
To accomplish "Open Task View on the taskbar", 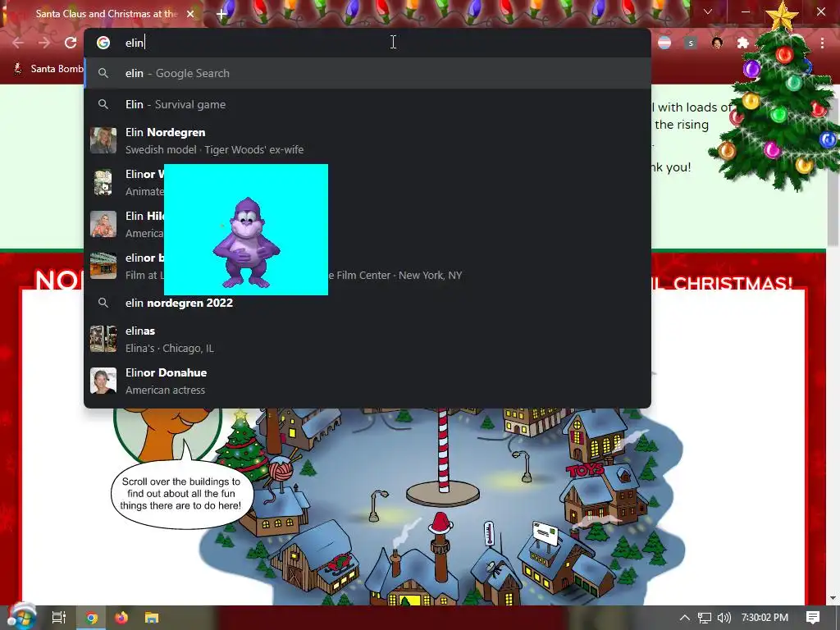I will point(59,618).
